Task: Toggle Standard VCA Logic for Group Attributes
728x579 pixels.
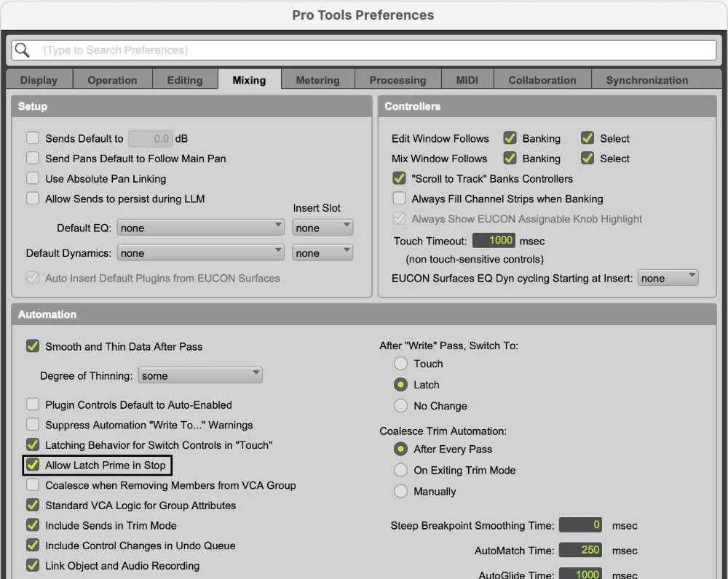Action: (x=33, y=505)
